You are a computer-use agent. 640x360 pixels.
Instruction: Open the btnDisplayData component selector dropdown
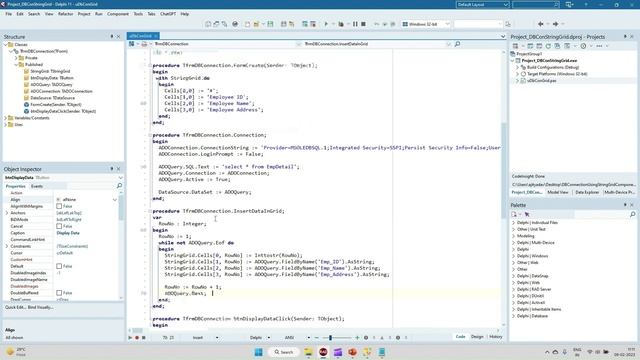[x=120, y=178]
